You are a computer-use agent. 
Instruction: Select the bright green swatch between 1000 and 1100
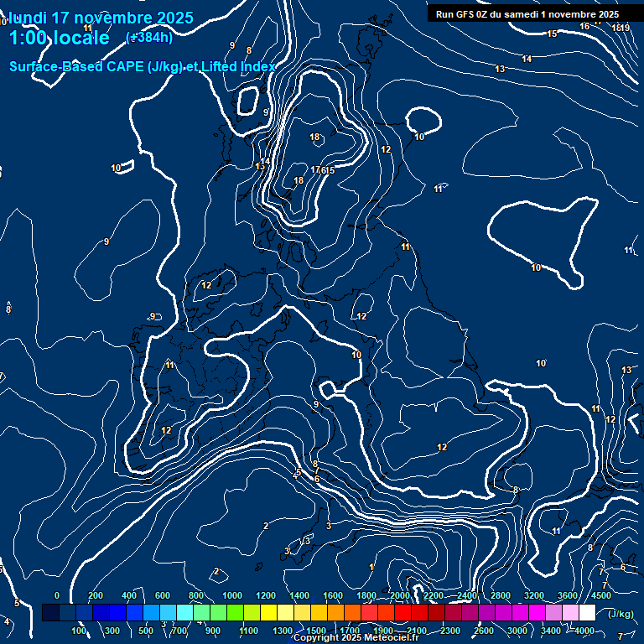(x=235, y=612)
